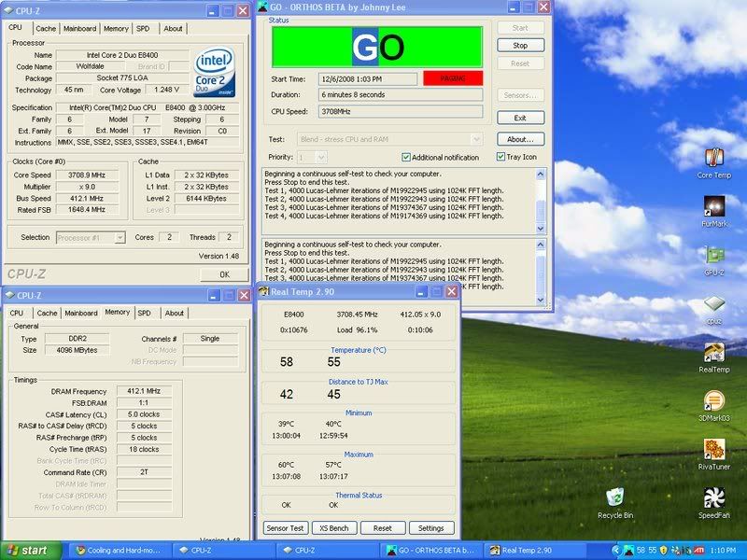Expand the Processor #1 selection dropdown
This screenshot has height=560, width=747.
click(120, 238)
